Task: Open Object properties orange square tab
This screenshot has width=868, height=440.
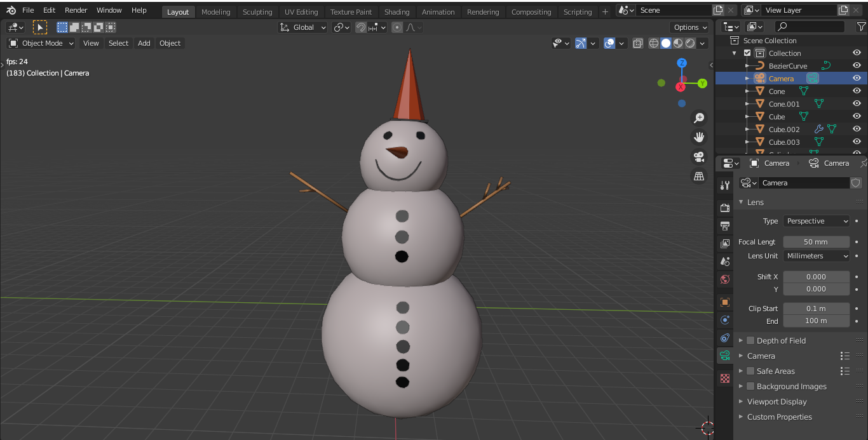Action: (724, 302)
